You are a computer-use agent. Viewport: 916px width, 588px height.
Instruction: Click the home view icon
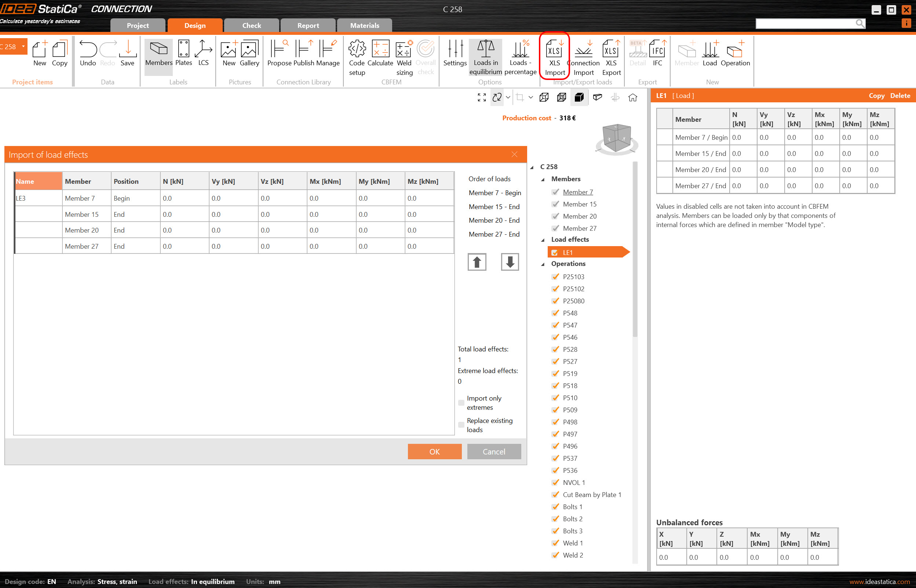(632, 98)
